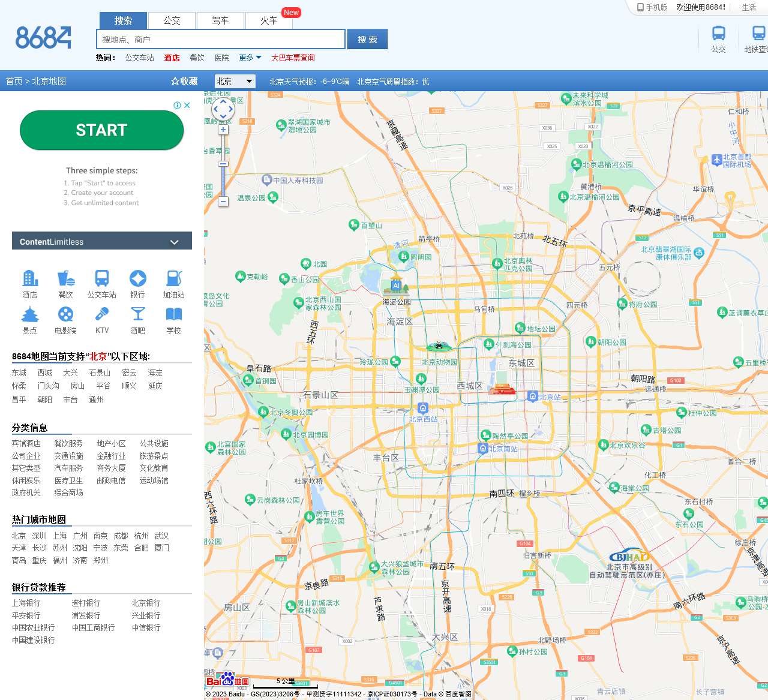Viewport: 768px width, 700px height.
Task: Expand the ContentLimitless ad chevron
Action: click(x=175, y=242)
